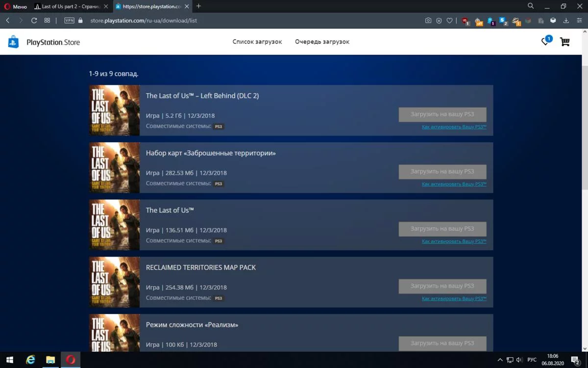Download RECLAIMED TERRITORIES MAP PACK to PS3
The width and height of the screenshot is (588, 368).
tap(442, 286)
